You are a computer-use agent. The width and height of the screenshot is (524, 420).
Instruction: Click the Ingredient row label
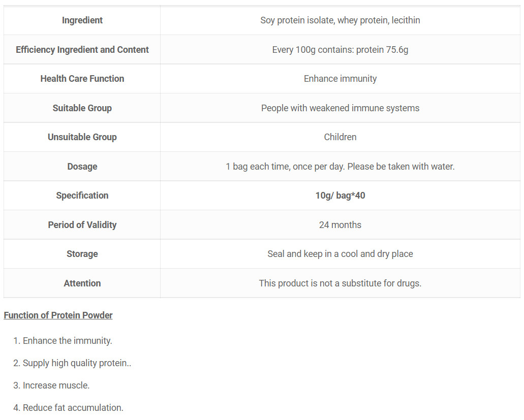pyautogui.click(x=82, y=20)
